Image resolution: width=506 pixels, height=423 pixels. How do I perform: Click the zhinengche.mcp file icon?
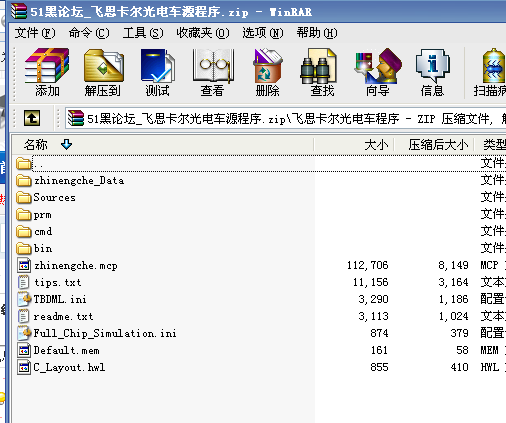[x=24, y=265]
